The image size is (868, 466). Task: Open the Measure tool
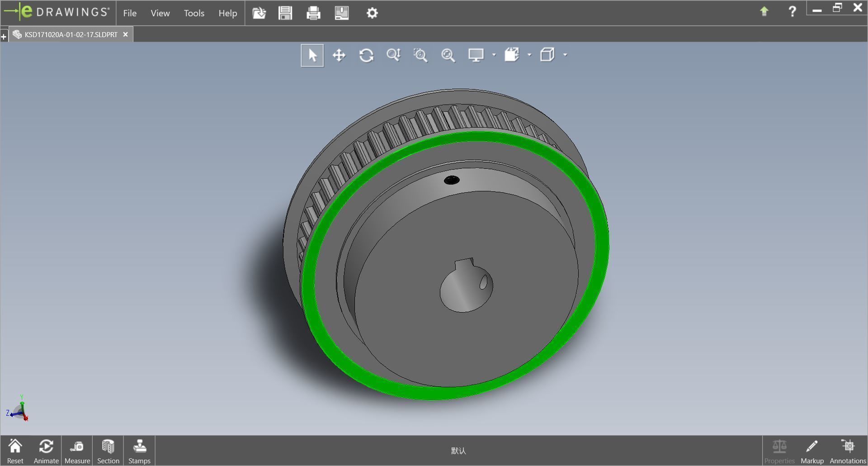pyautogui.click(x=77, y=451)
